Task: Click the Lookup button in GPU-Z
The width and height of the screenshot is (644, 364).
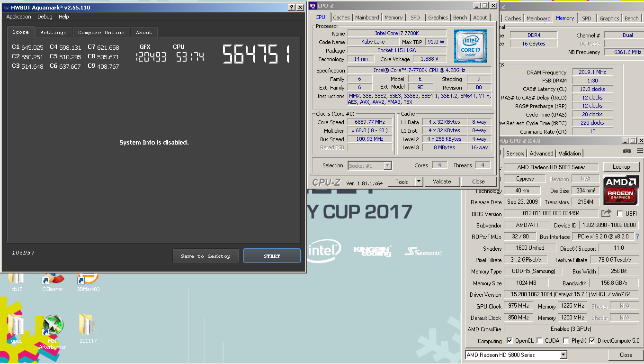Action: pyautogui.click(x=621, y=167)
